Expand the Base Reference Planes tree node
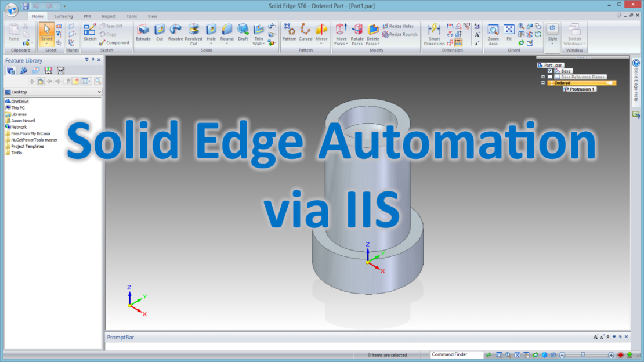Viewport: 644px width, 362px height. click(x=542, y=77)
